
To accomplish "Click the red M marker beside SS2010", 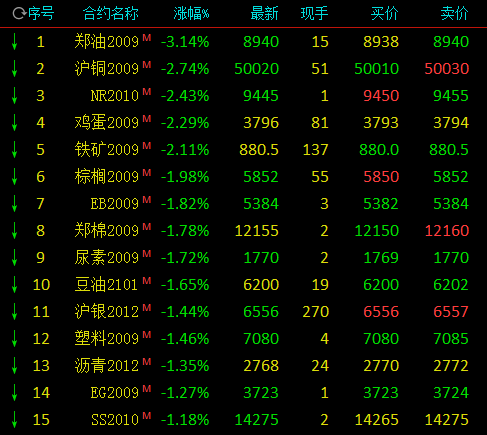I will click(x=147, y=415).
